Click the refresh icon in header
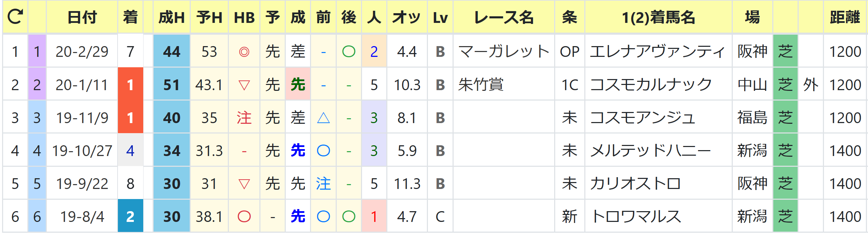 (15, 17)
